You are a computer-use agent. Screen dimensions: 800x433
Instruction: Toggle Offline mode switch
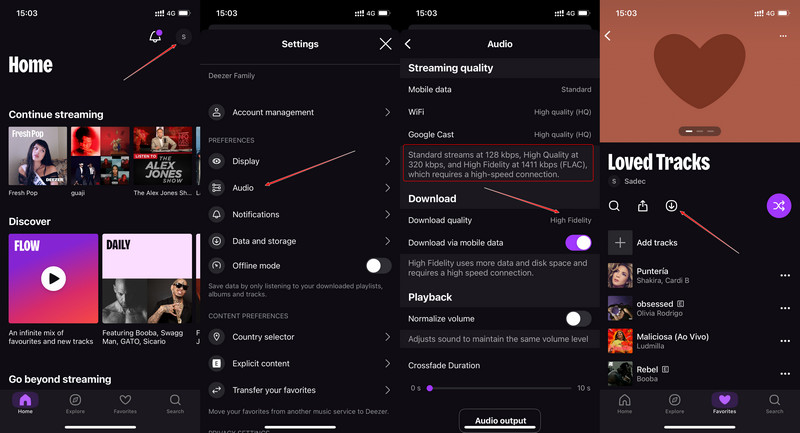(x=379, y=266)
